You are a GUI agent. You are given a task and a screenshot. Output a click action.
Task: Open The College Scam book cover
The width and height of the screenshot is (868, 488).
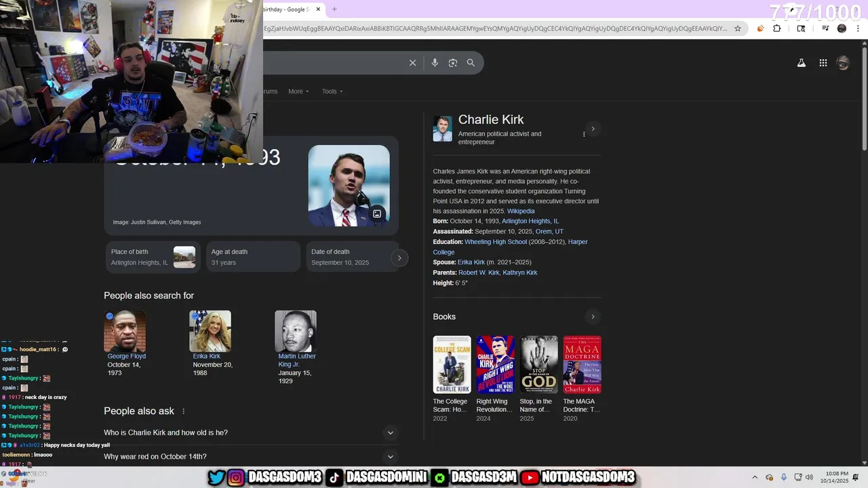(452, 365)
